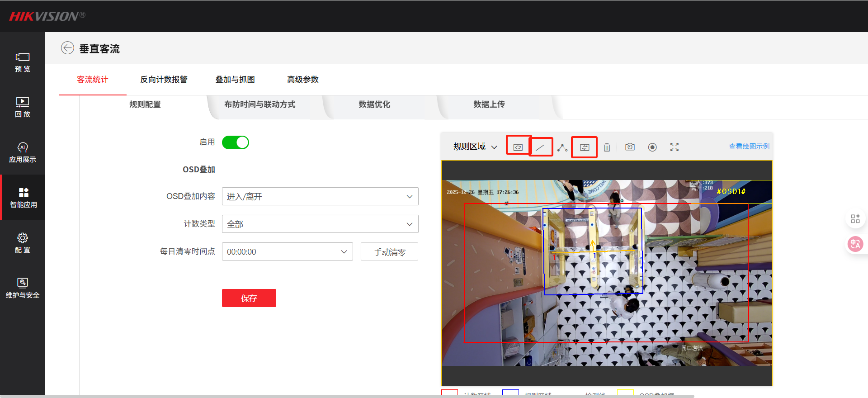The width and height of the screenshot is (868, 398).
Task: Click the red 保存 button
Action: [x=249, y=298]
